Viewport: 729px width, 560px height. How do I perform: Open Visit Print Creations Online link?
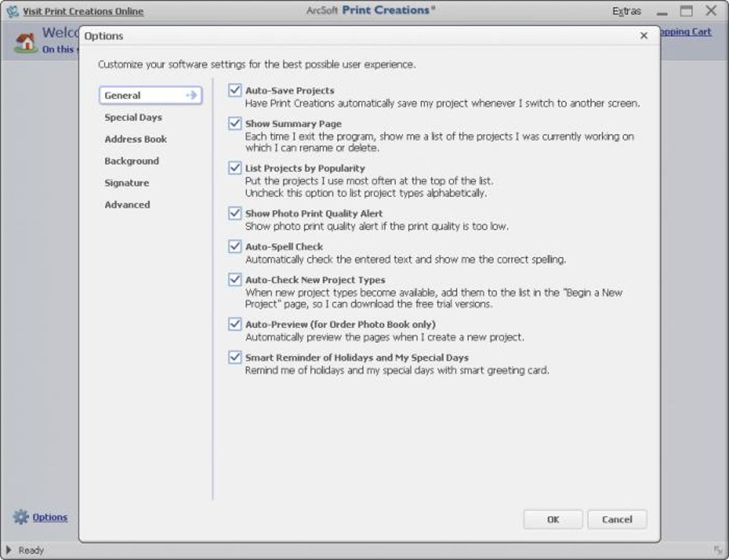point(83,11)
